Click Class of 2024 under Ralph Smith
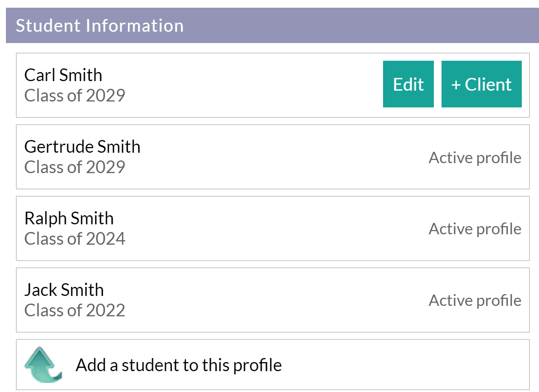The width and height of the screenshot is (539, 392). (74, 239)
